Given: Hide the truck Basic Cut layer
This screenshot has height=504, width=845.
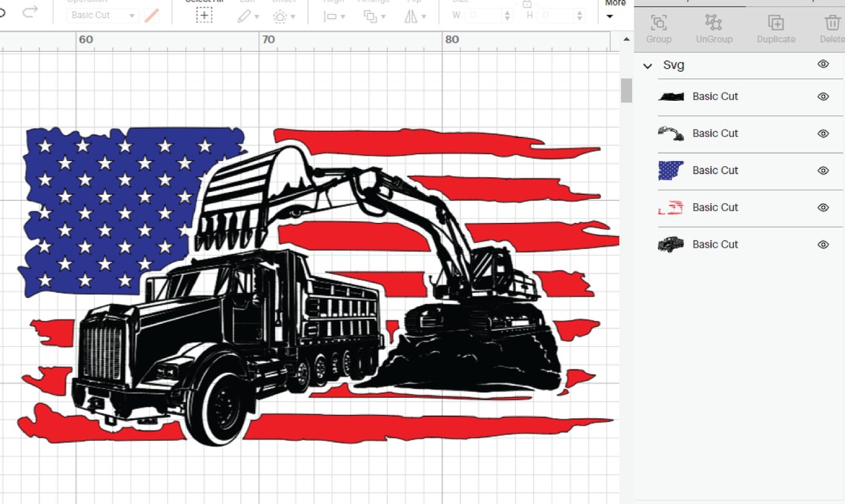Looking at the screenshot, I should click(x=823, y=244).
